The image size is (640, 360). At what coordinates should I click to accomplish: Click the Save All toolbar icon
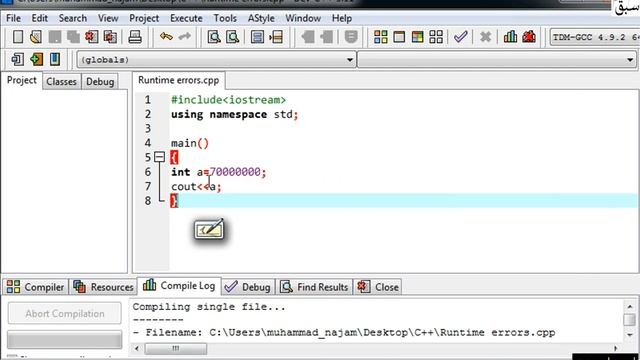pos(73,37)
